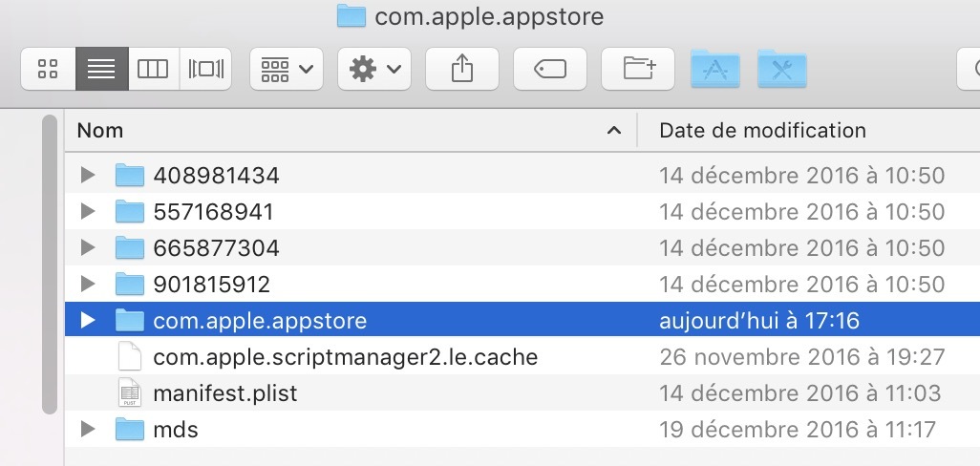Image resolution: width=980 pixels, height=466 pixels.
Task: Select the 408981434 folder icon
Action: [130, 176]
